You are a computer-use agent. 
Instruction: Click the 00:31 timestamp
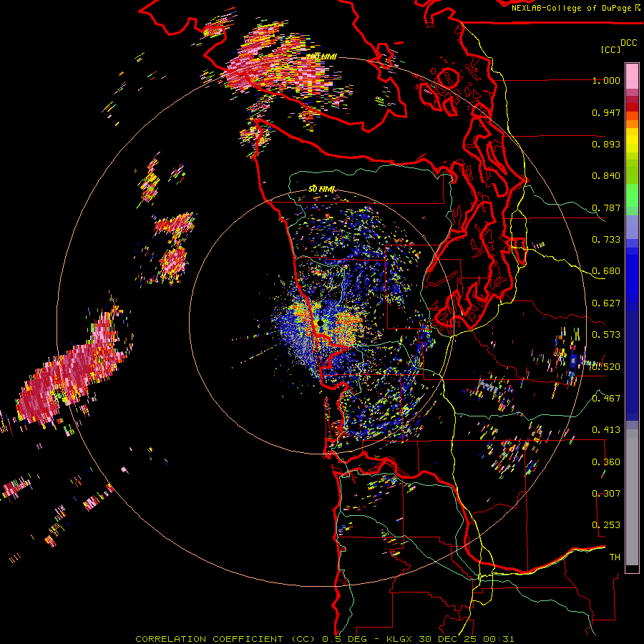(499, 639)
